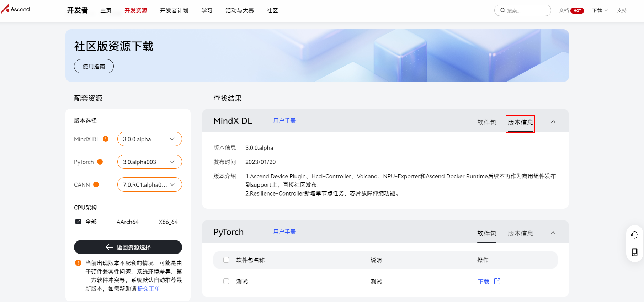644x302 pixels.
Task: Click the mobile phone icon in side panel
Action: tap(635, 252)
